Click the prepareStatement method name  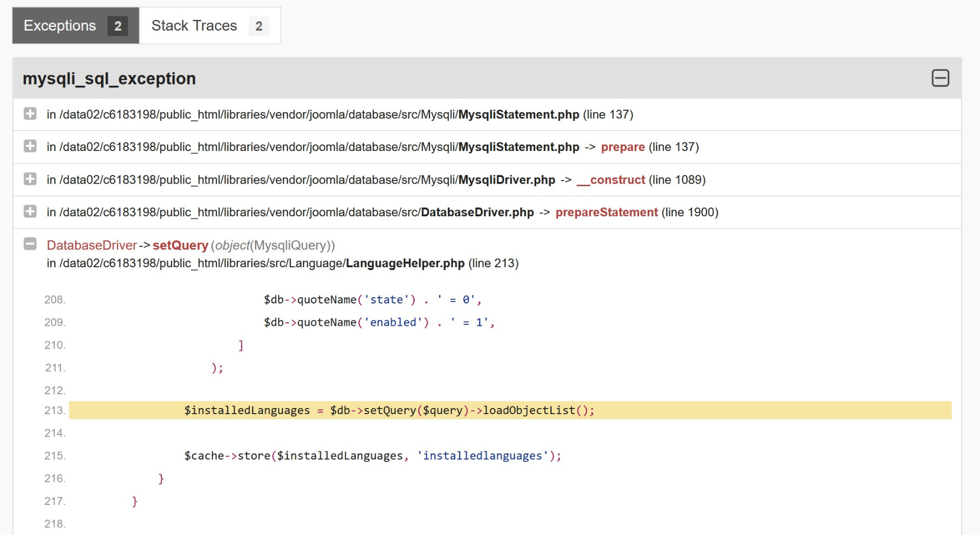pos(606,212)
